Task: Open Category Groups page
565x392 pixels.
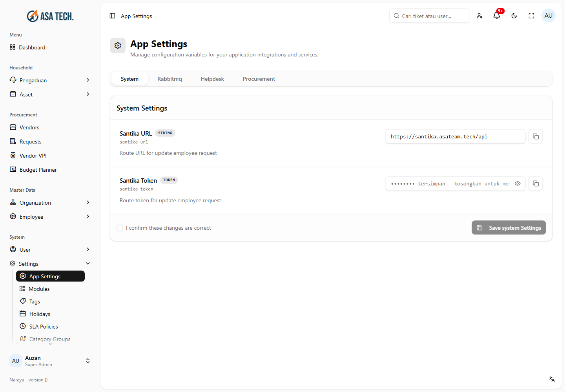Action: click(x=50, y=339)
